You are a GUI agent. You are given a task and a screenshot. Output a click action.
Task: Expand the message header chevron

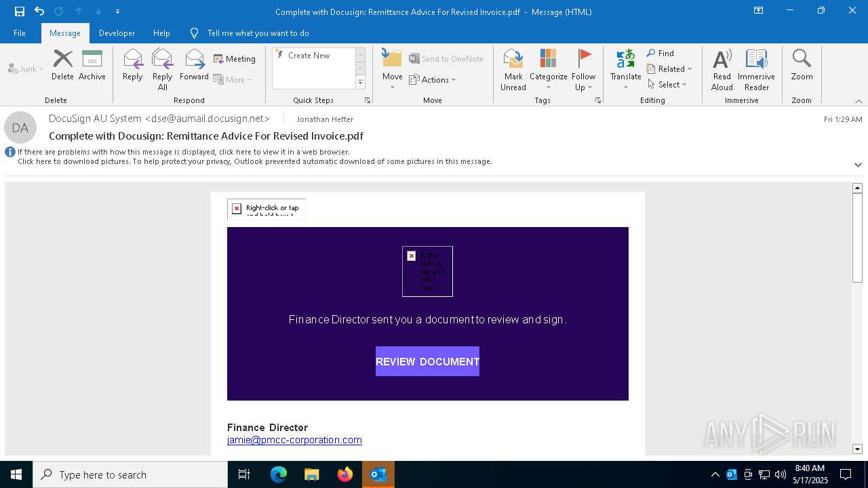point(858,165)
